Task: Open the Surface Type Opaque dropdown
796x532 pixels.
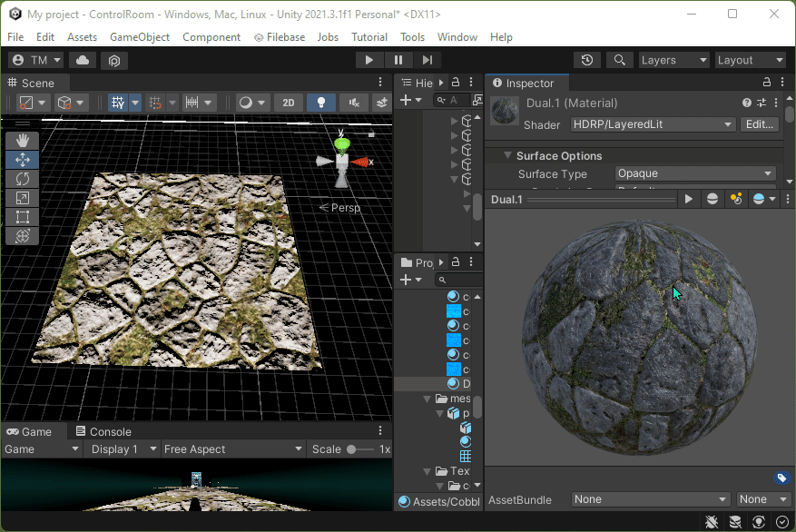Action: (x=694, y=173)
